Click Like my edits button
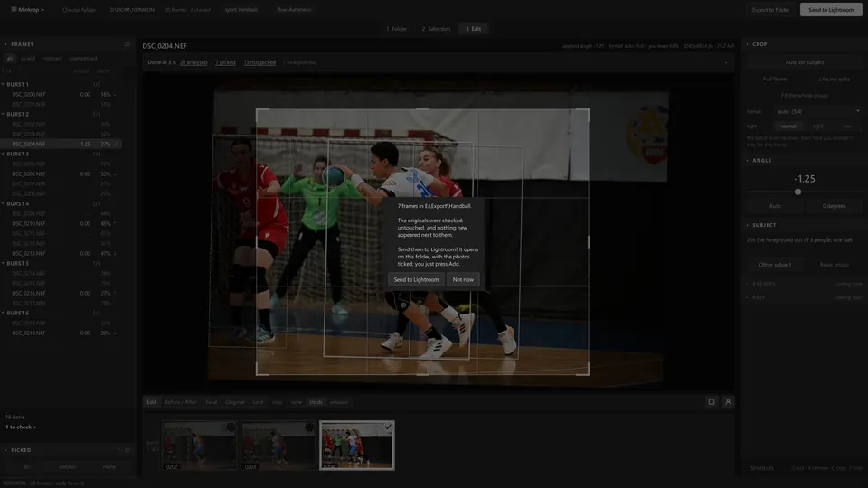The image size is (868, 488). click(834, 80)
